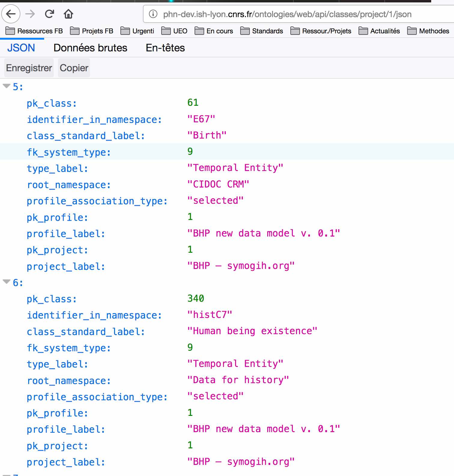
Task: Go to the home page icon
Action: click(68, 14)
